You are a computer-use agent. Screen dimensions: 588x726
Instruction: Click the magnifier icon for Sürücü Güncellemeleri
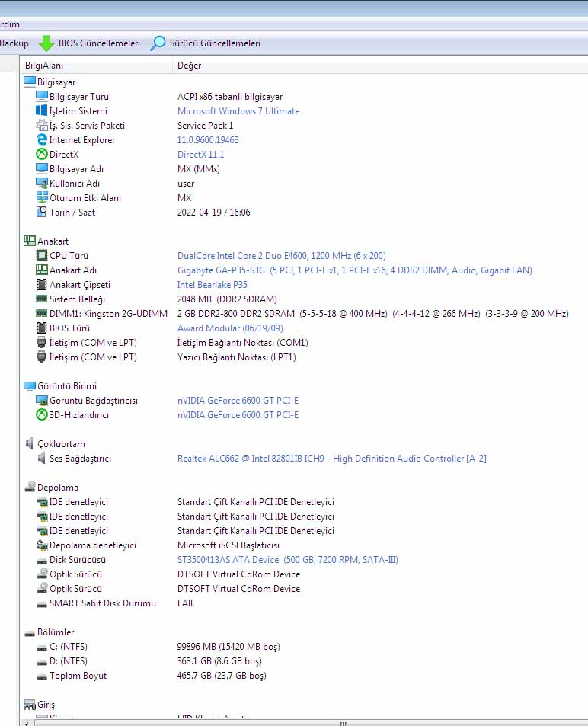click(x=158, y=43)
